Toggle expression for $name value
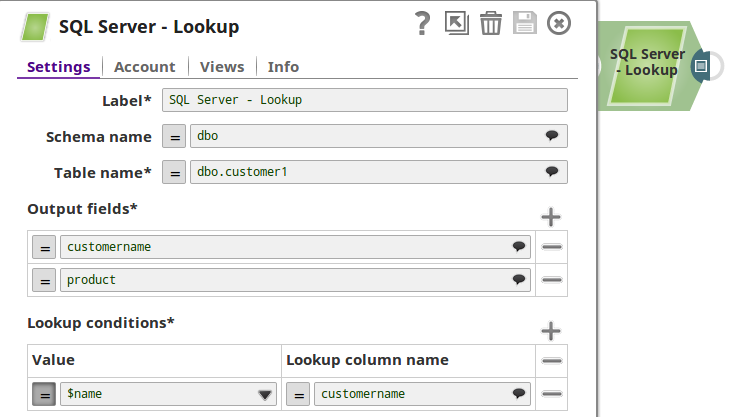The height and width of the screenshot is (417, 738). pos(44,394)
